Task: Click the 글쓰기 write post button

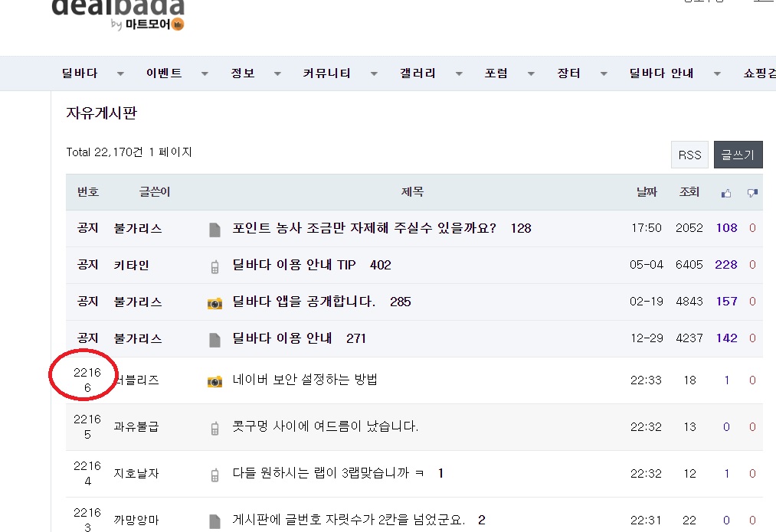Action: click(738, 155)
